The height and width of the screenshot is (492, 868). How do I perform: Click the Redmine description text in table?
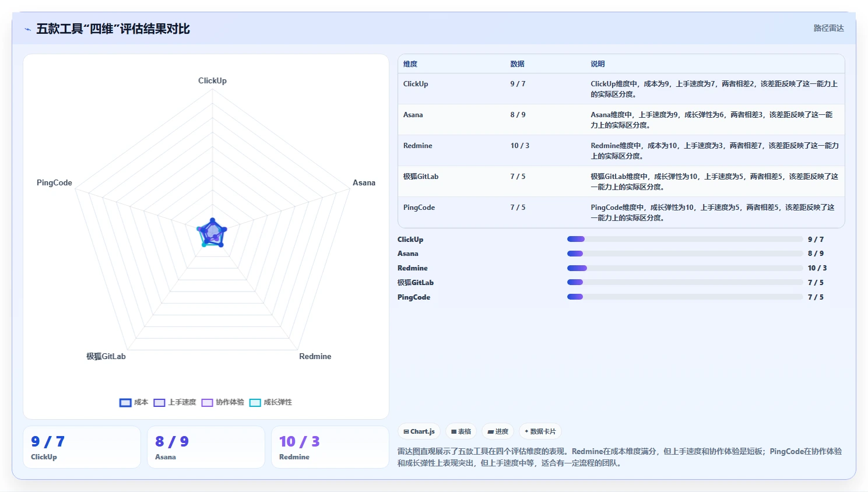714,151
